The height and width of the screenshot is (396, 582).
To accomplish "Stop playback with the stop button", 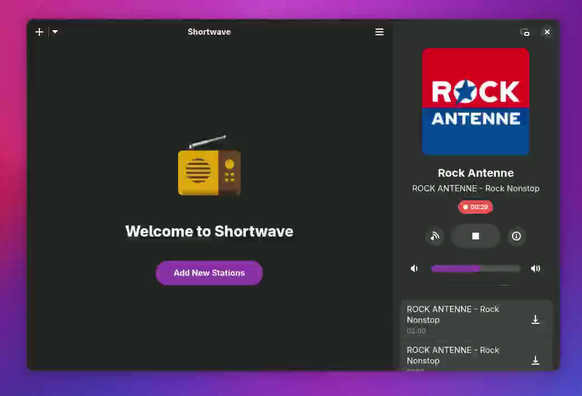I will pos(475,236).
